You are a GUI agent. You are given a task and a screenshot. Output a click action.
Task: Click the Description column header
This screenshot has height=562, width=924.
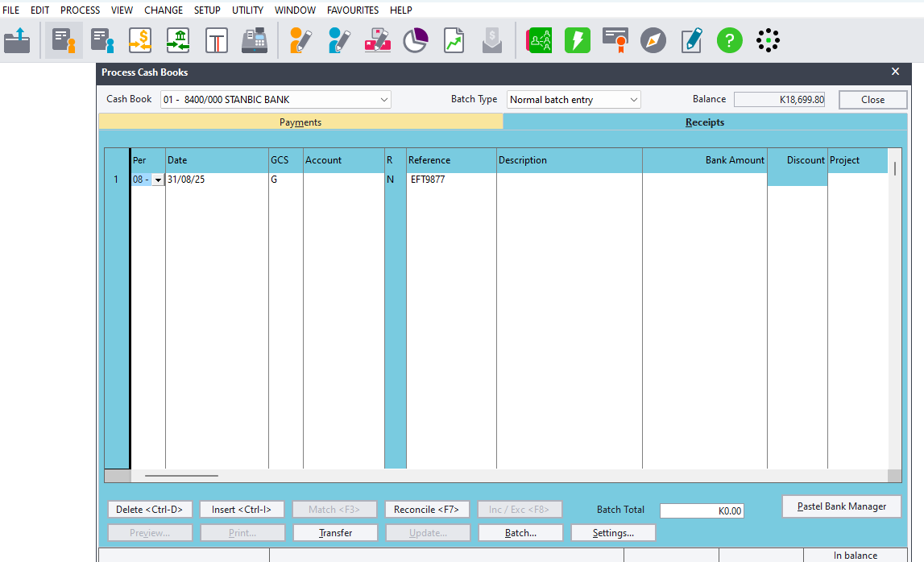(x=570, y=160)
